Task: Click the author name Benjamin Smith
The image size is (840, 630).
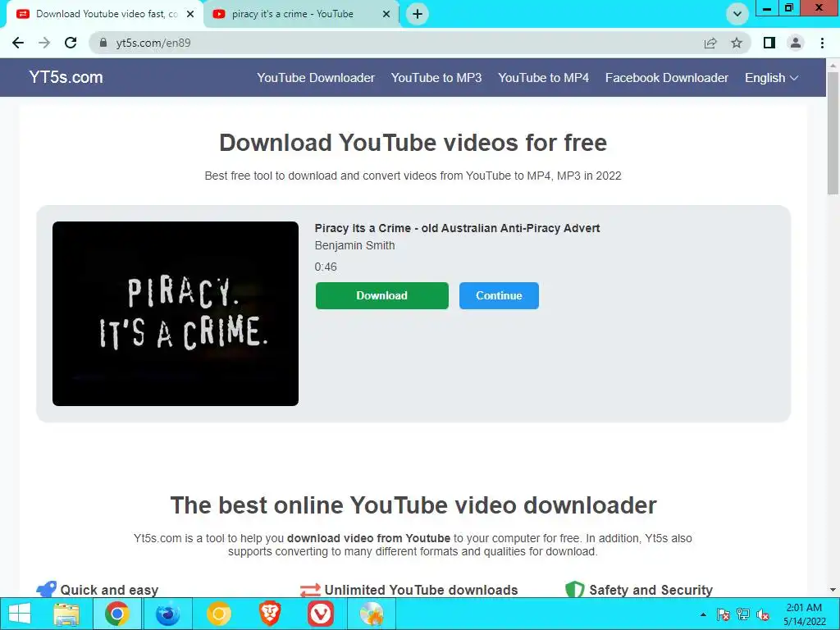Action: [354, 245]
